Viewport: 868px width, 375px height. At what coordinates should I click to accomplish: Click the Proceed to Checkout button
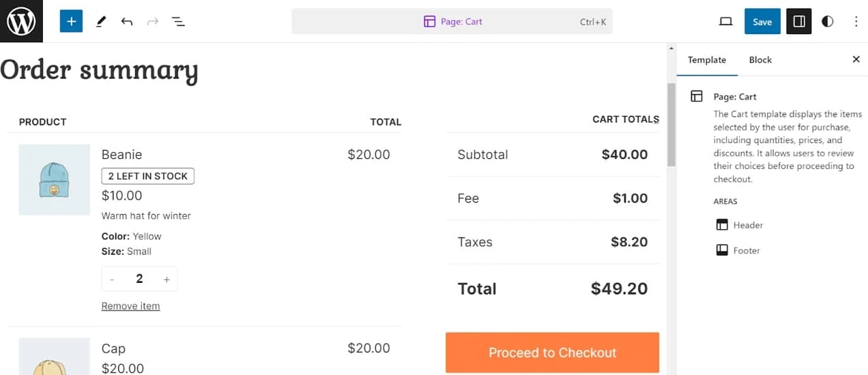pyautogui.click(x=552, y=352)
